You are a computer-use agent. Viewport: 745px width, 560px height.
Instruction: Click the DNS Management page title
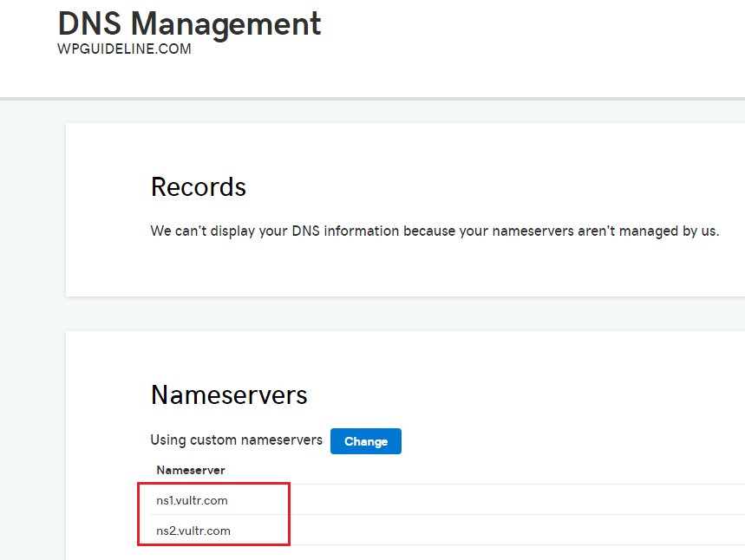189,23
